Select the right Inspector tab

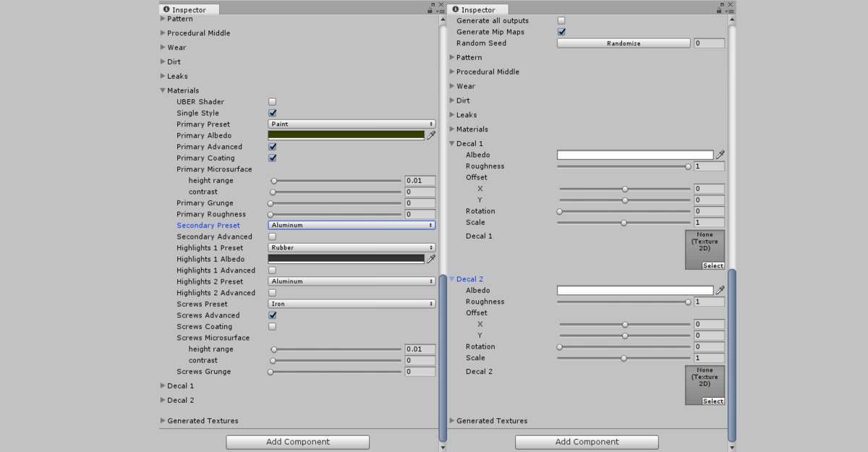coord(479,9)
